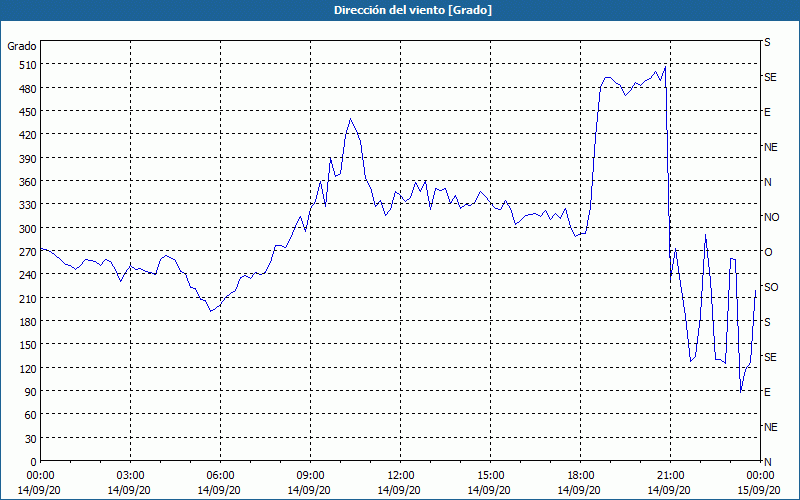Select the 390 value on the left axis

[x=28, y=159]
